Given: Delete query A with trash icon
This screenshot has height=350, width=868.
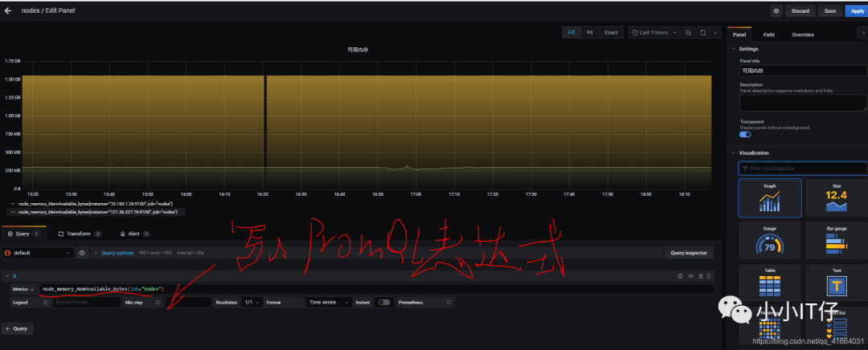Looking at the screenshot, I should point(700,275).
